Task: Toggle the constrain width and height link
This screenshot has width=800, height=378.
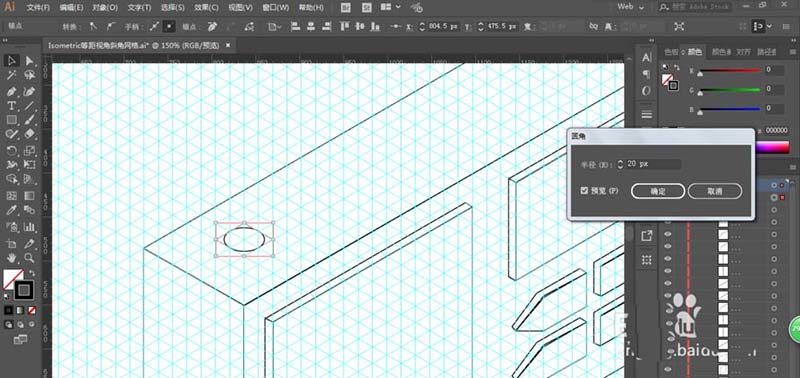Action: pyautogui.click(x=593, y=26)
